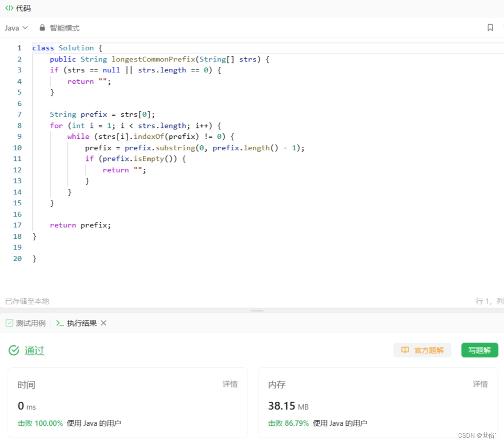Click the 0 ms runtime value
Screen dimensions: 504x443
(27, 406)
